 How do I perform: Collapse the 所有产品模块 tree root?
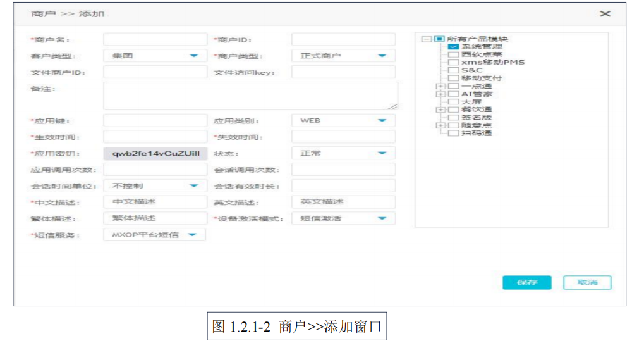427,39
